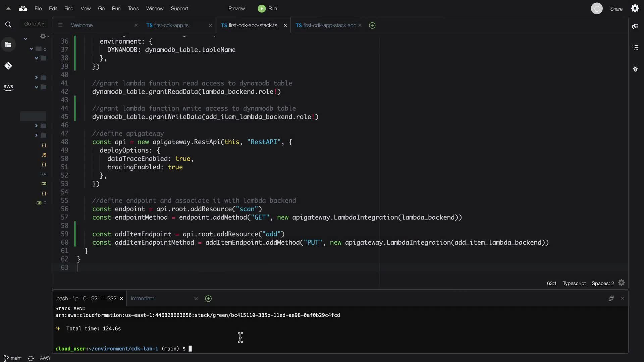
Task: Maximize the terminal console pane
Action: (611, 298)
